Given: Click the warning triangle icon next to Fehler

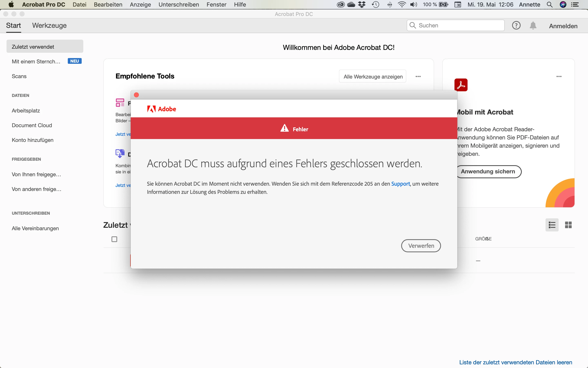Looking at the screenshot, I should [284, 128].
